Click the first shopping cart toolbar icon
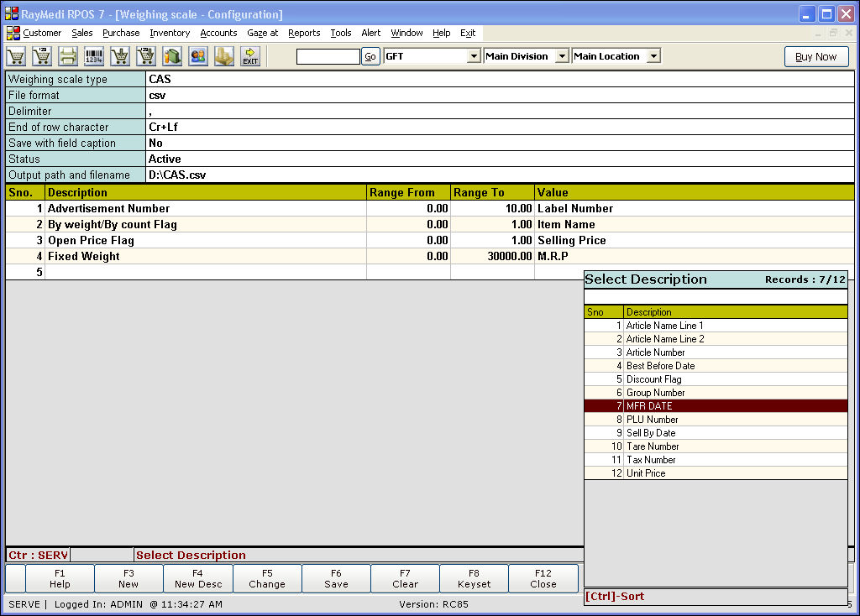This screenshot has height=616, width=860. coord(16,56)
